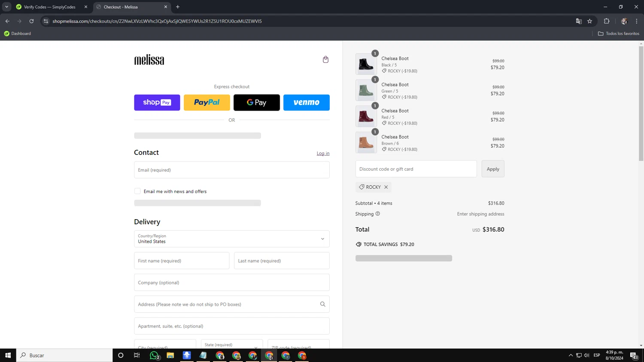Focus the Address field
This screenshot has width=644, height=362.
tap(232, 304)
